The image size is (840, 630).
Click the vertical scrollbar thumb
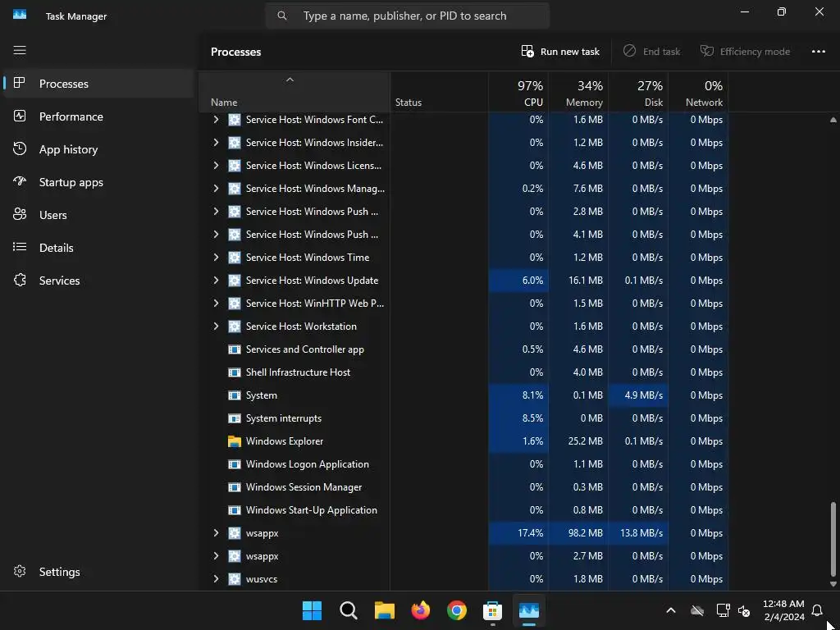833,539
